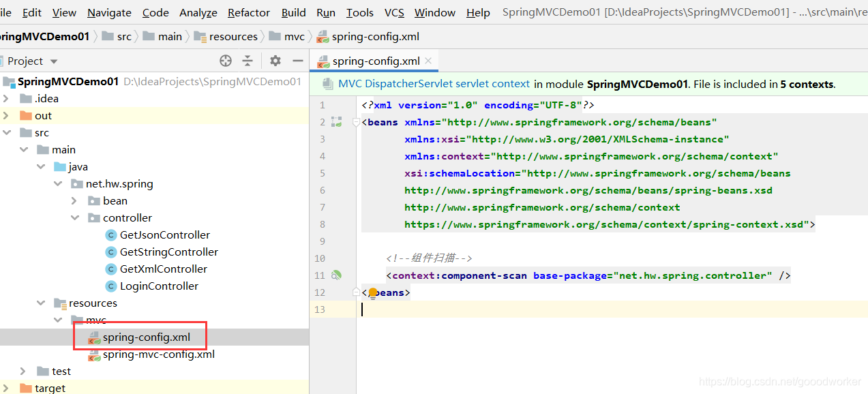Screen dimensions: 868x394
Task: Open the Build menu
Action: [293, 12]
